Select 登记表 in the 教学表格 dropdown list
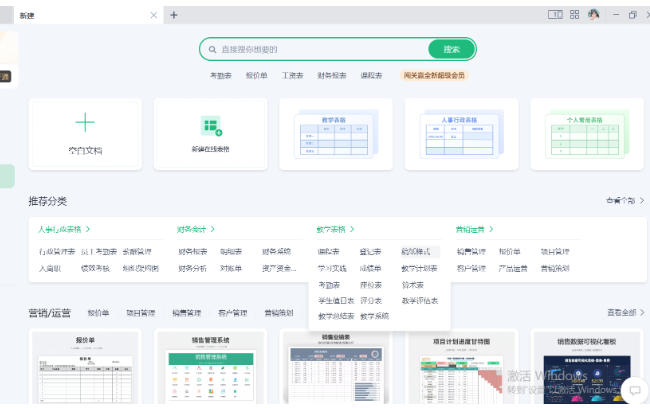 point(370,252)
